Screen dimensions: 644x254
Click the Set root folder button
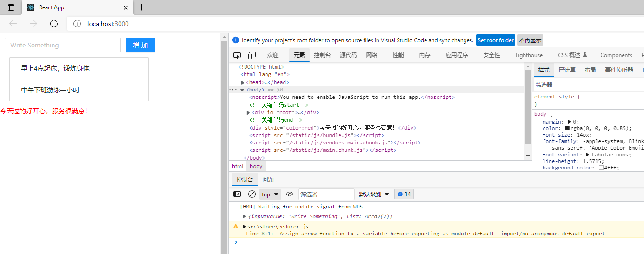pos(496,40)
